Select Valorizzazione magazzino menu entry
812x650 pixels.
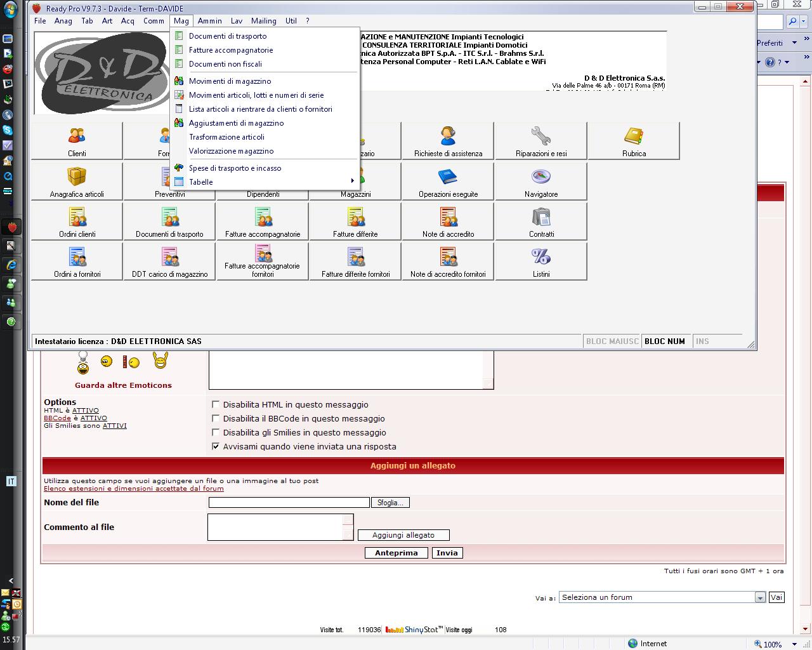pyautogui.click(x=265, y=151)
